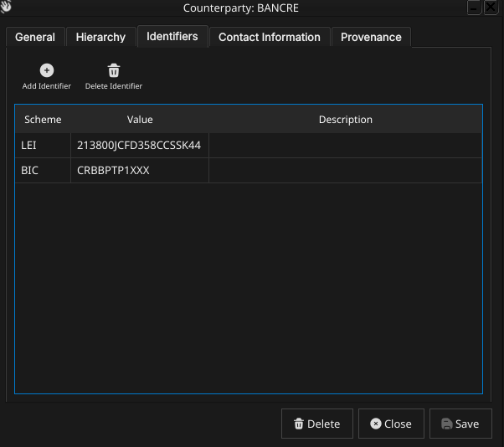The width and height of the screenshot is (504, 447).
Task: Select the BIC scheme cell
Action: 43,170
